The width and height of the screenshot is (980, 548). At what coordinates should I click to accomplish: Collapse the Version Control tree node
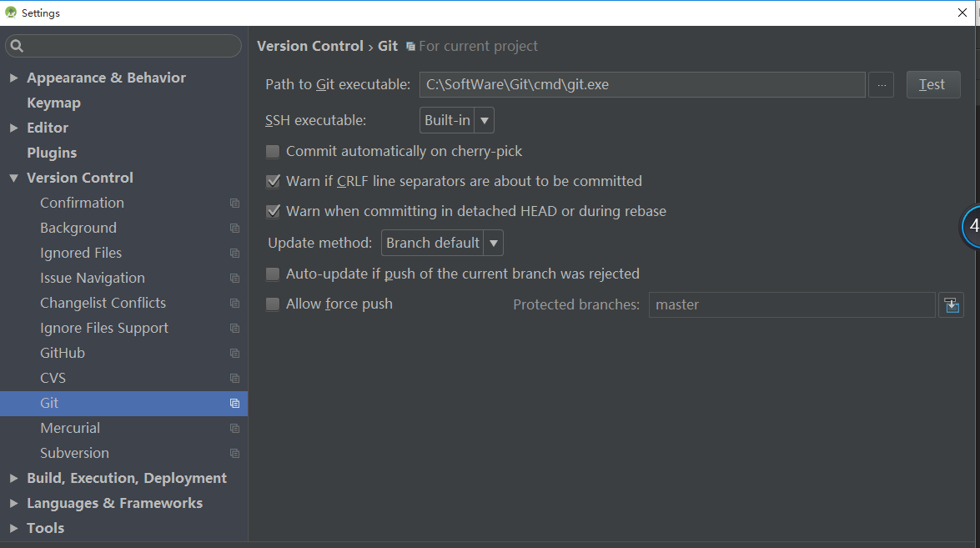tap(13, 178)
